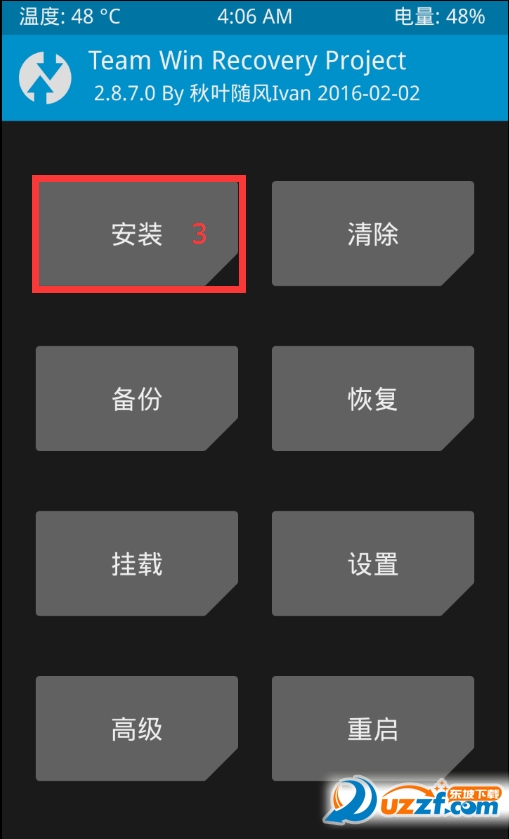
Task: Open the 高级 (Advanced) menu
Action: 137,728
